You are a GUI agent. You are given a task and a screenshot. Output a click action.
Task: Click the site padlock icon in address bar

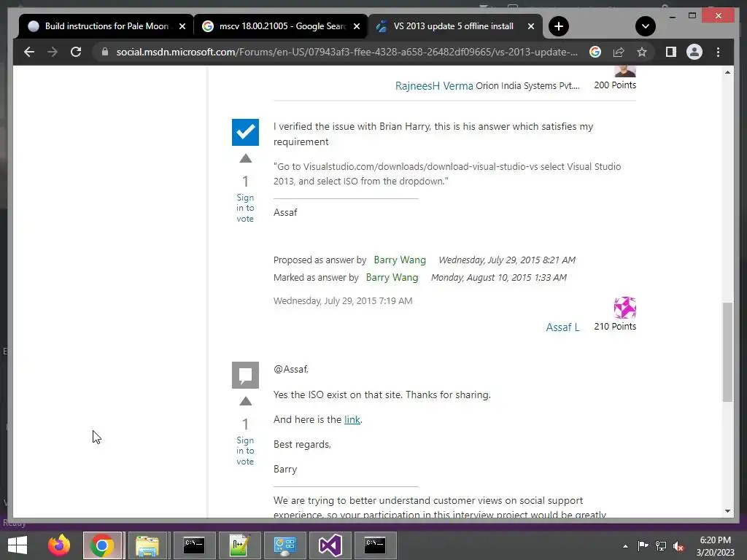tap(105, 52)
